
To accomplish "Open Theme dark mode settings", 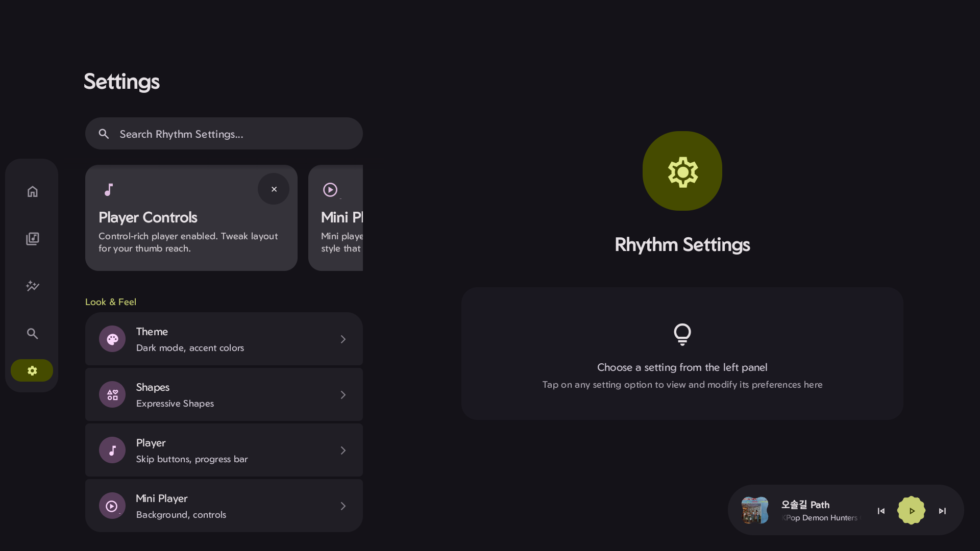I will pyautogui.click(x=224, y=339).
